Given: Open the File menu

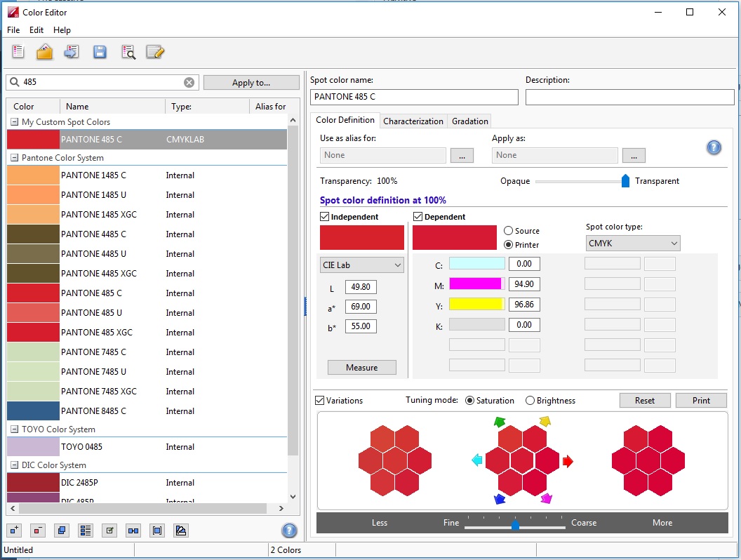Looking at the screenshot, I should point(13,29).
